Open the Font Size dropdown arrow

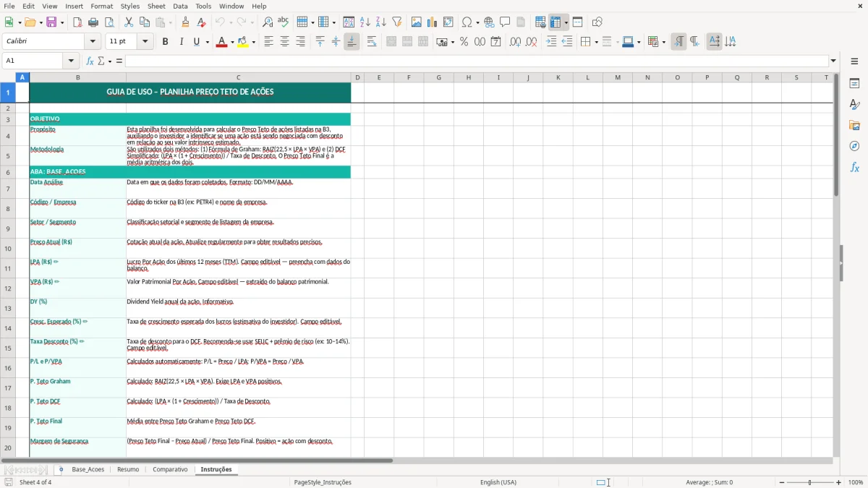(x=145, y=42)
